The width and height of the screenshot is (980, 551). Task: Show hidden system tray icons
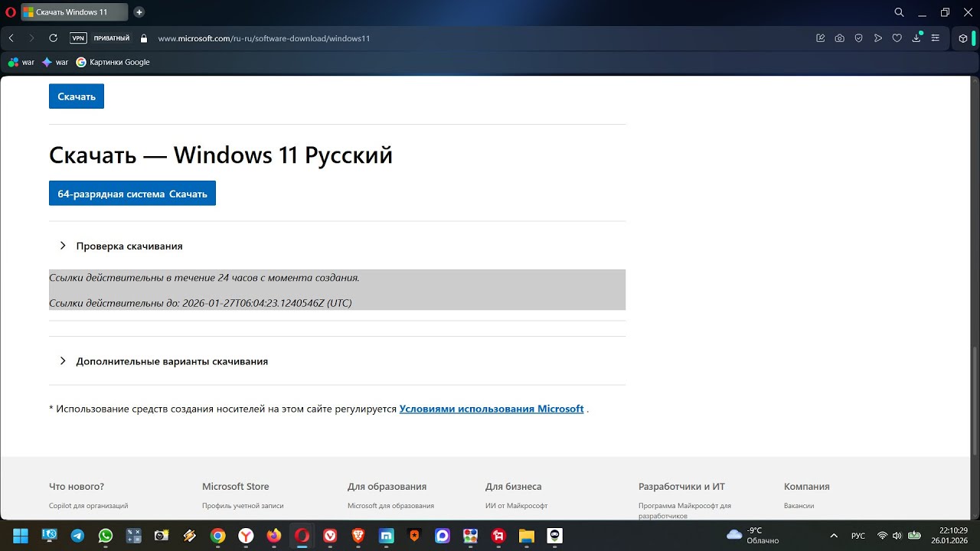[x=834, y=536]
